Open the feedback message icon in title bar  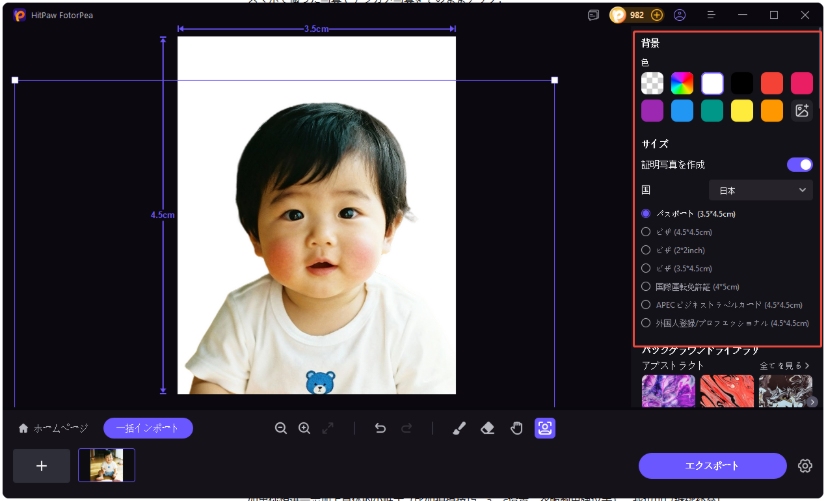[x=593, y=15]
